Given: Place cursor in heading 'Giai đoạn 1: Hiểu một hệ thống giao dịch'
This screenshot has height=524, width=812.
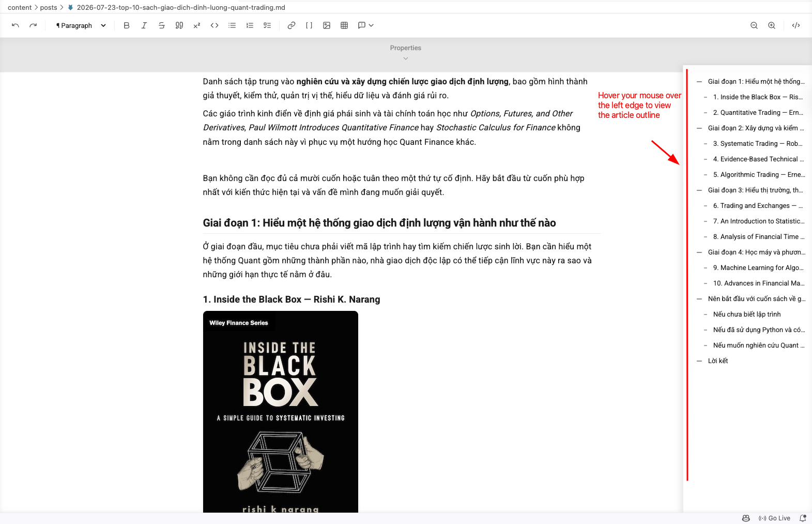Looking at the screenshot, I should [x=379, y=223].
